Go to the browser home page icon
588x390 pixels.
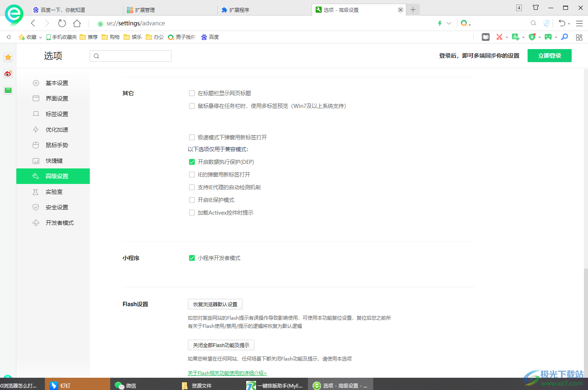(77, 23)
